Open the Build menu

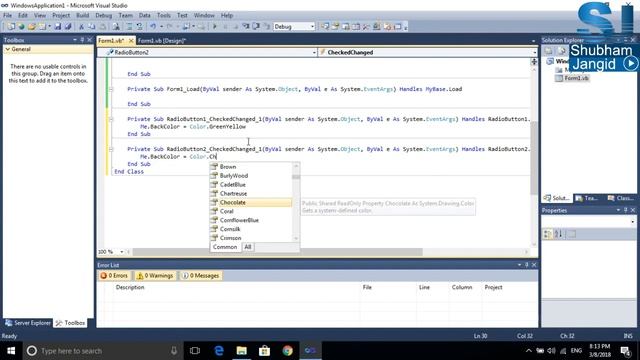click(82, 16)
